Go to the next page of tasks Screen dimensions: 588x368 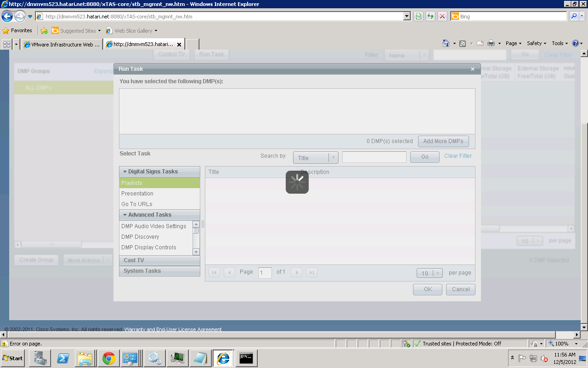297,272
